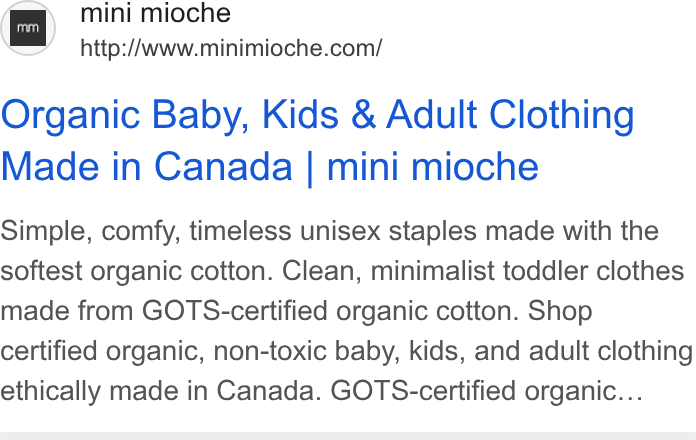Click 'softest organic cotton' snippet text

pos(136,271)
